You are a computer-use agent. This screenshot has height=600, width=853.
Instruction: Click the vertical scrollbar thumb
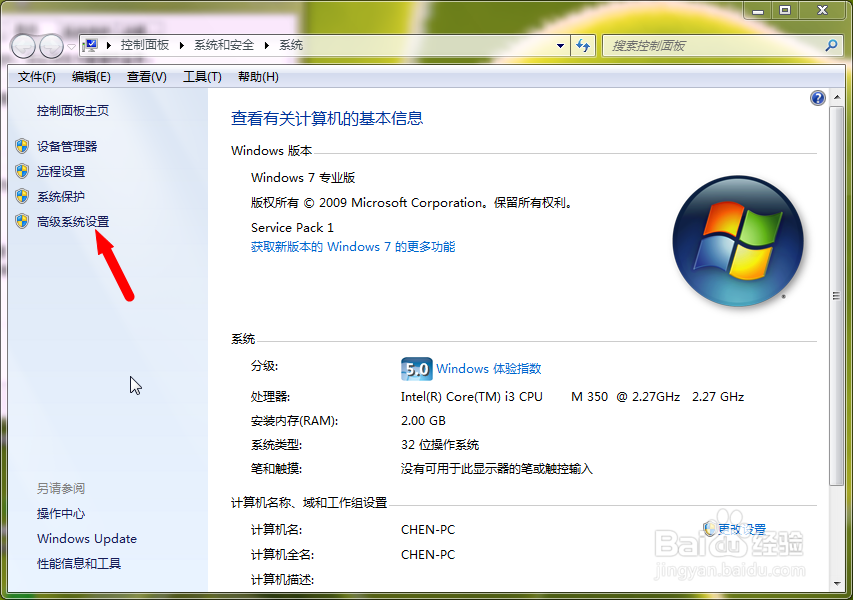[837, 296]
